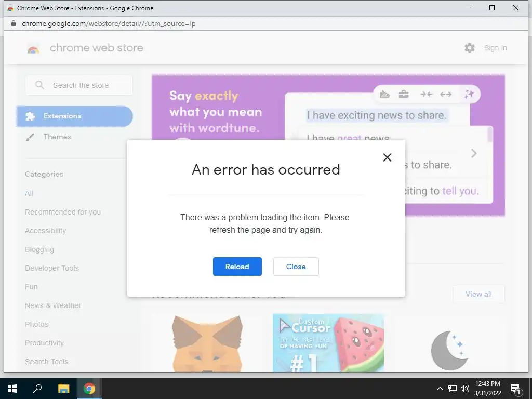Open the Chrome Web Store settings gear
This screenshot has width=532, height=399.
click(x=470, y=48)
